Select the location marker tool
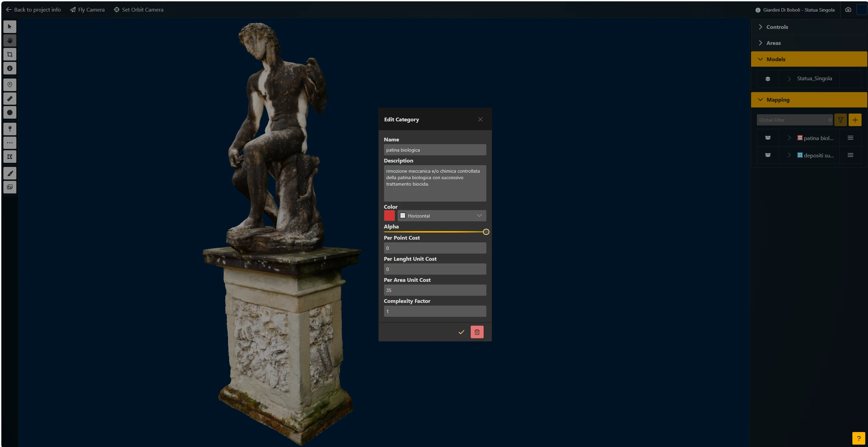 click(10, 85)
